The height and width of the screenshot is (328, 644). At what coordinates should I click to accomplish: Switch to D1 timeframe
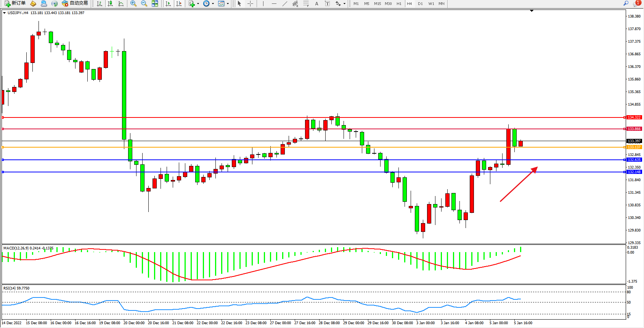[420, 3]
